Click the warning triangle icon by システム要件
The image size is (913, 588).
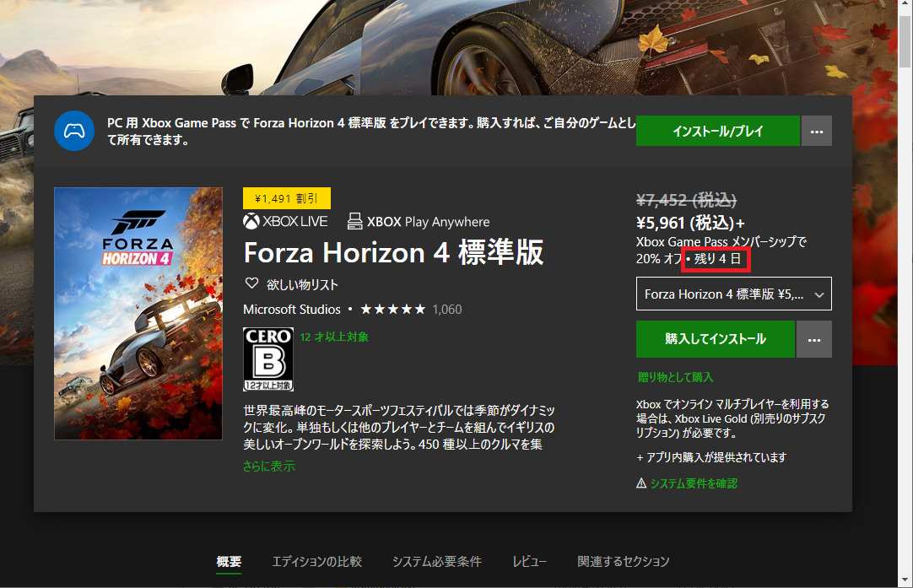(641, 483)
